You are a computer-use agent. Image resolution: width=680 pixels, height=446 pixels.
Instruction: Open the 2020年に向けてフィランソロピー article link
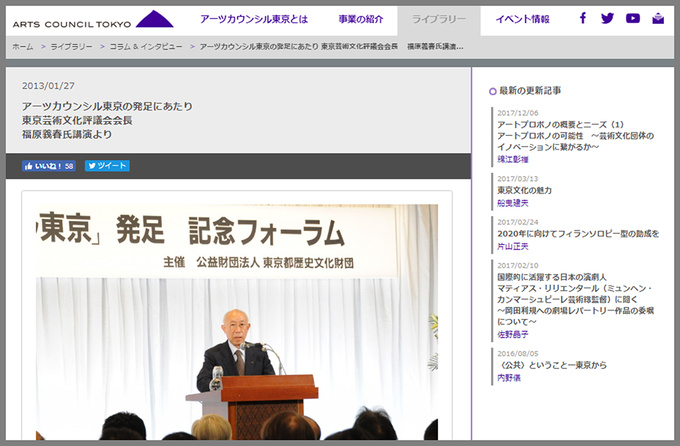point(577,233)
